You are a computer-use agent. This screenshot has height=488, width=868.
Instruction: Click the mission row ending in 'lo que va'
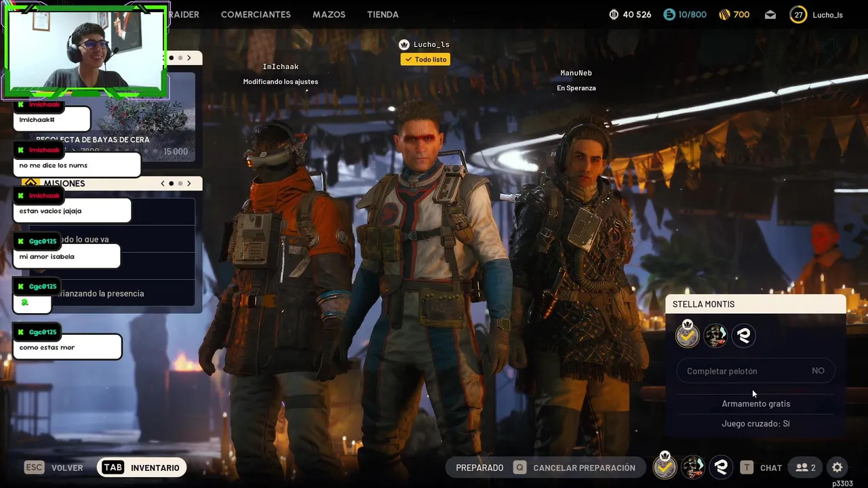[112, 239]
